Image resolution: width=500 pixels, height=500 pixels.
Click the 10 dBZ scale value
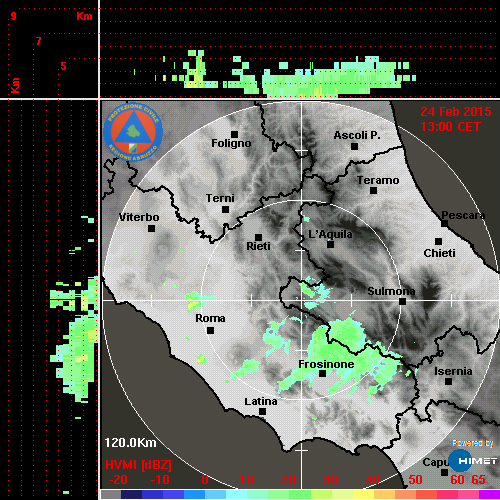247,480
